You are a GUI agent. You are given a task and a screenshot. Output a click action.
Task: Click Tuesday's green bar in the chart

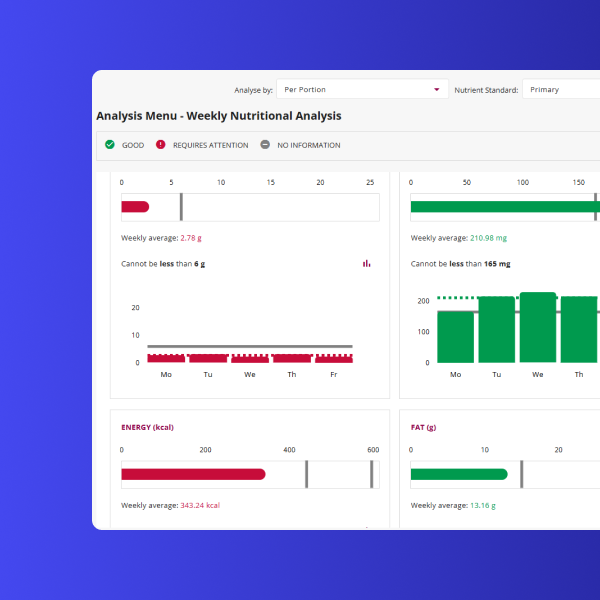point(496,330)
